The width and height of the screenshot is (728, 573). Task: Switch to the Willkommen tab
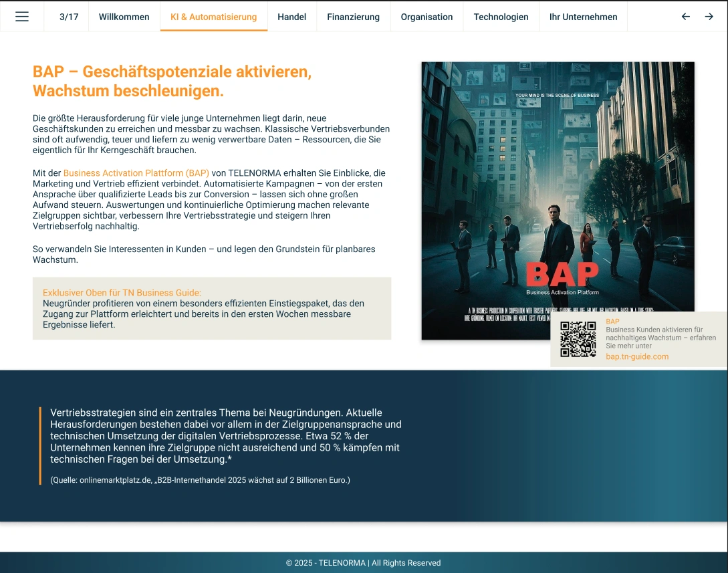click(x=124, y=17)
